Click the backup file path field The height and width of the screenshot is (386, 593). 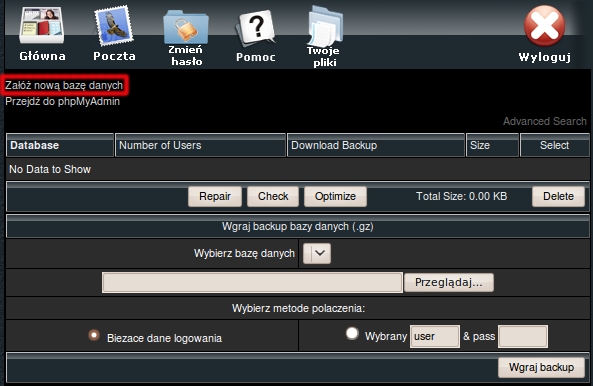pyautogui.click(x=252, y=282)
